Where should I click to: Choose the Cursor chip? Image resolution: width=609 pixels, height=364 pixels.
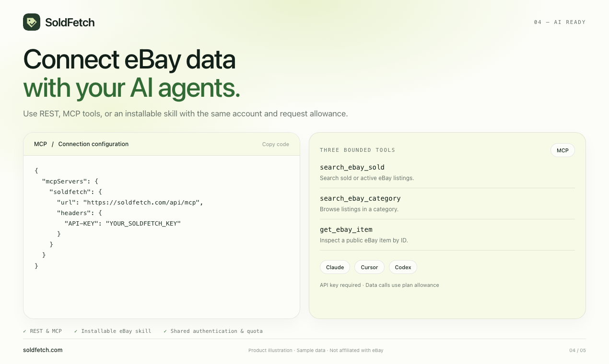[370, 267]
